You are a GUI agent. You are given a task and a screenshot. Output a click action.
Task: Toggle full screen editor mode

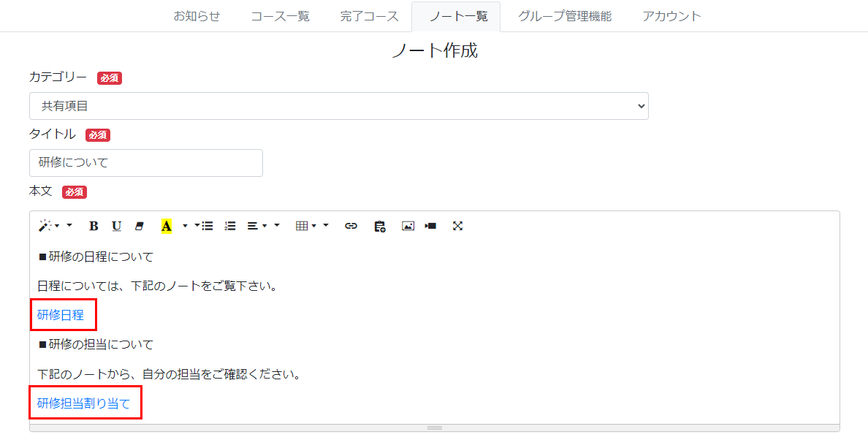coord(457,226)
